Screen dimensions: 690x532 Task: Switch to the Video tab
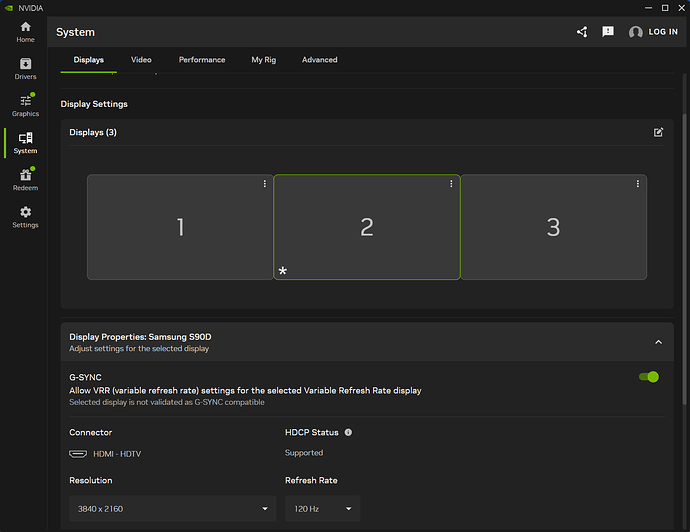tap(141, 60)
